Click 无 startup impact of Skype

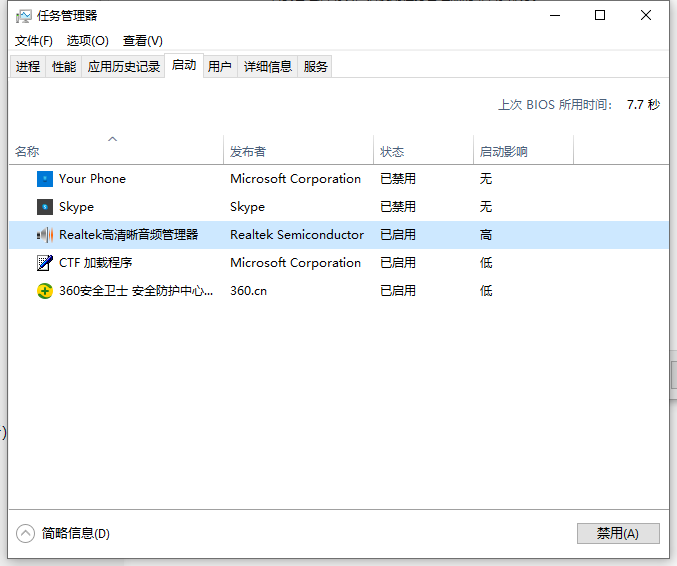(x=486, y=207)
